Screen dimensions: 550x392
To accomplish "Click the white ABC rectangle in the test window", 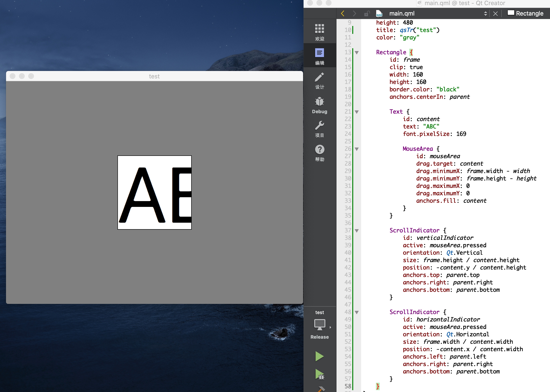I will coord(154,192).
